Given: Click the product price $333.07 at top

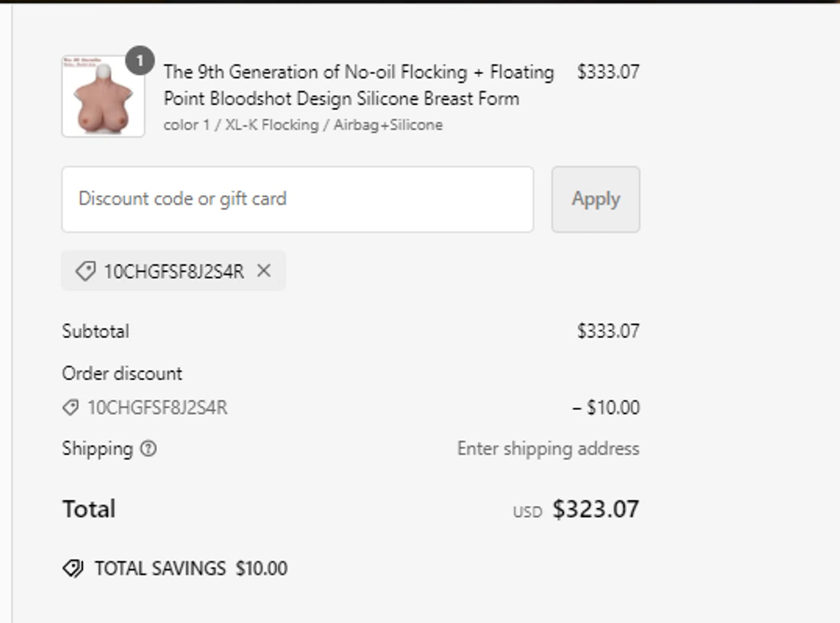Looking at the screenshot, I should click(608, 72).
